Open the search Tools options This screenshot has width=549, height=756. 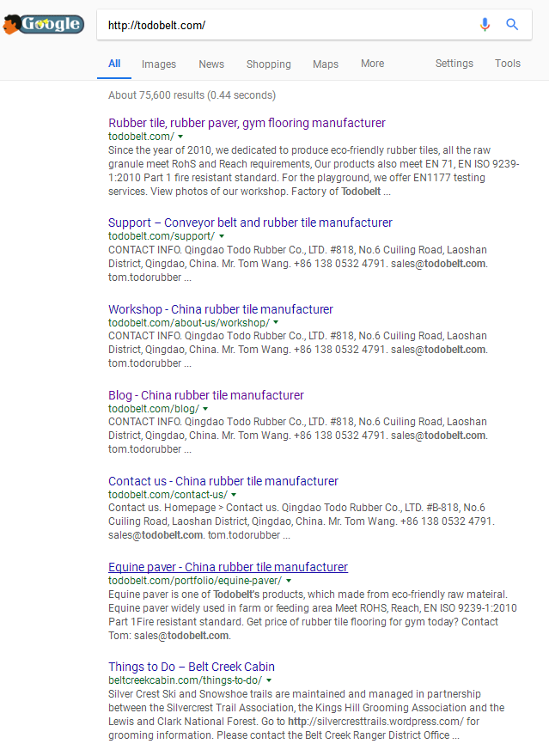tap(508, 64)
